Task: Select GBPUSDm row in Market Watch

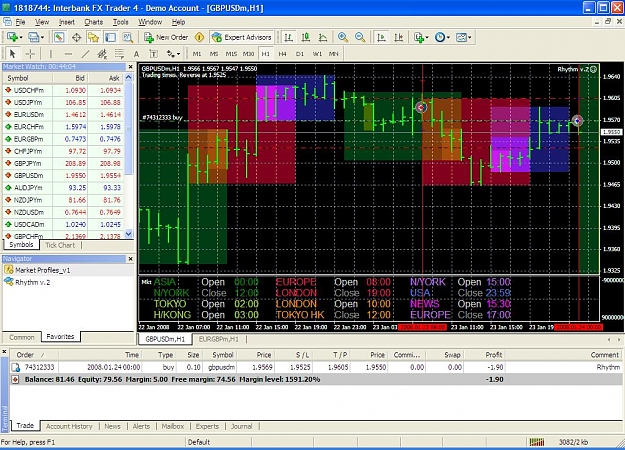Action: tap(63, 176)
